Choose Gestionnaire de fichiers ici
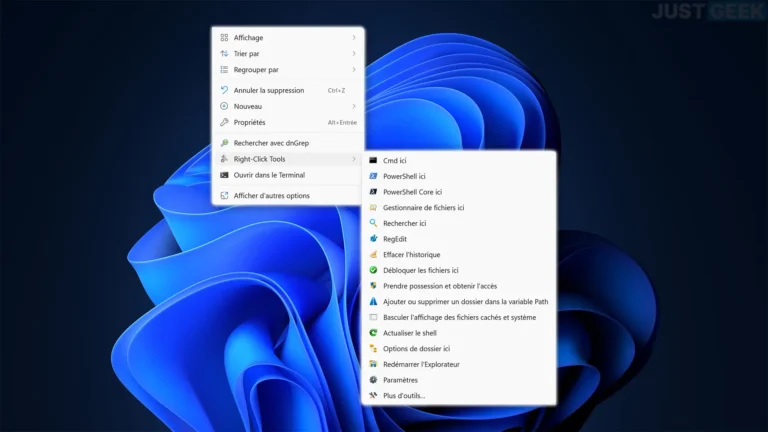Image resolution: width=768 pixels, height=432 pixels. tap(459, 207)
